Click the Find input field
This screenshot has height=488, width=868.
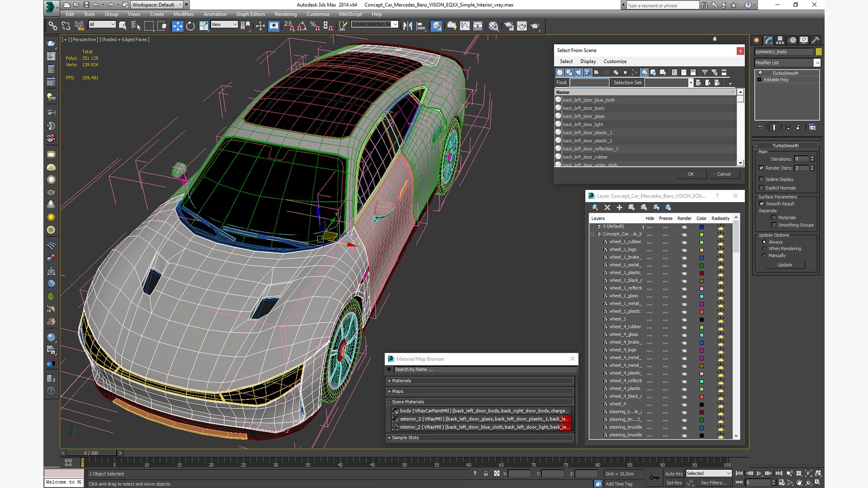coord(589,83)
